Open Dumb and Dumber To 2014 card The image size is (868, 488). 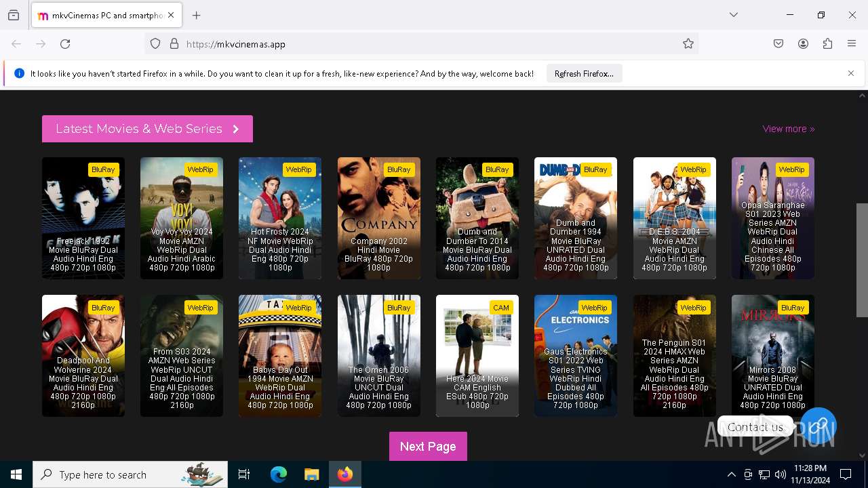[477, 218]
